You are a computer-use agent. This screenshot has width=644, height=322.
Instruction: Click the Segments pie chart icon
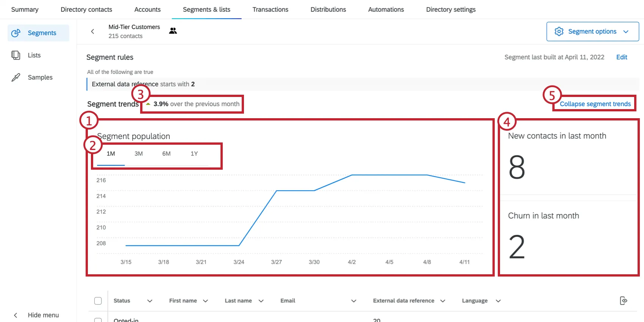click(x=16, y=33)
